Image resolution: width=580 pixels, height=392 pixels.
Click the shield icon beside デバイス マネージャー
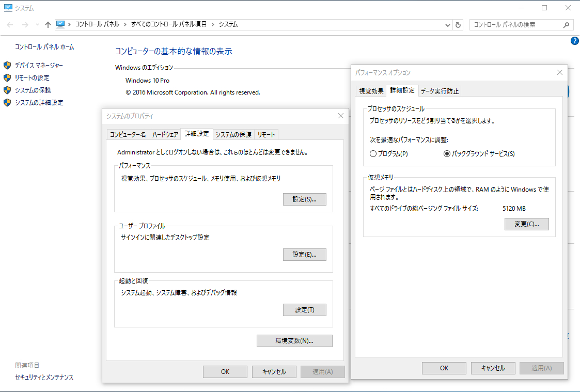point(7,66)
